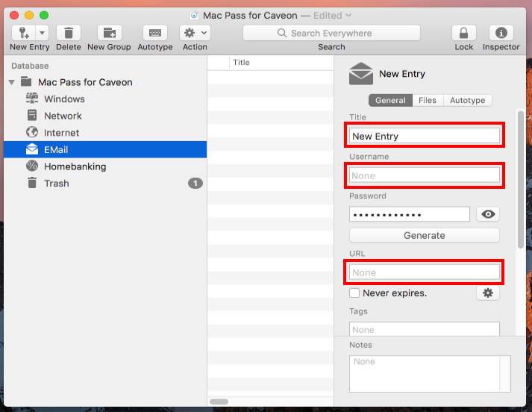The height and width of the screenshot is (412, 532).
Task: Click the New Entry key icon
Action: pyautogui.click(x=24, y=33)
